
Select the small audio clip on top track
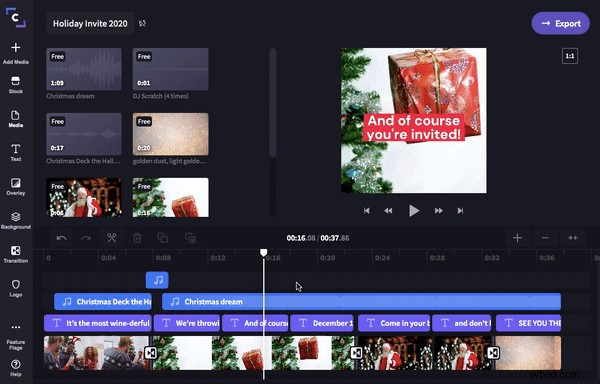pyautogui.click(x=157, y=280)
